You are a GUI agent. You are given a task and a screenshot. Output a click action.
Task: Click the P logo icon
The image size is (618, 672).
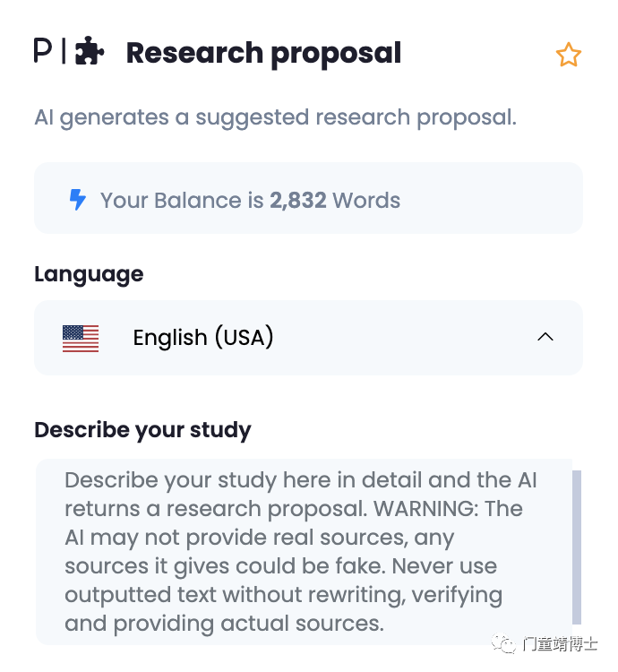(43, 50)
